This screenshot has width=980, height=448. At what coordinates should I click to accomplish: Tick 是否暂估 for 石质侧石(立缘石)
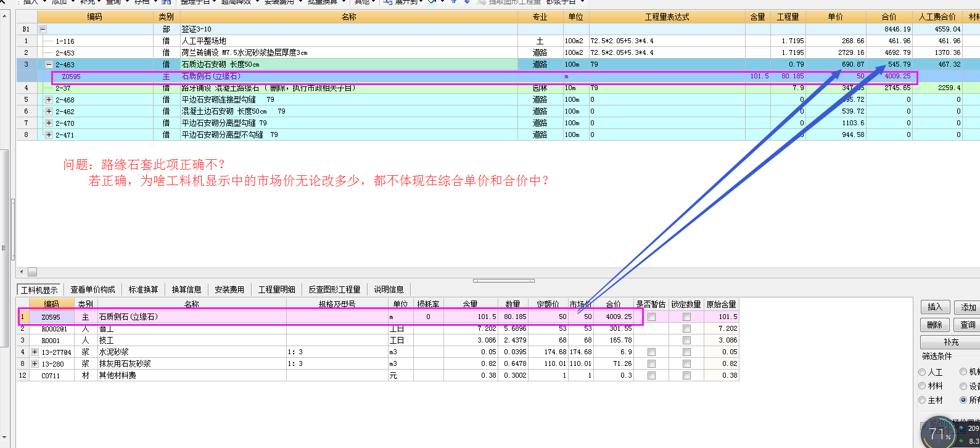[651, 317]
